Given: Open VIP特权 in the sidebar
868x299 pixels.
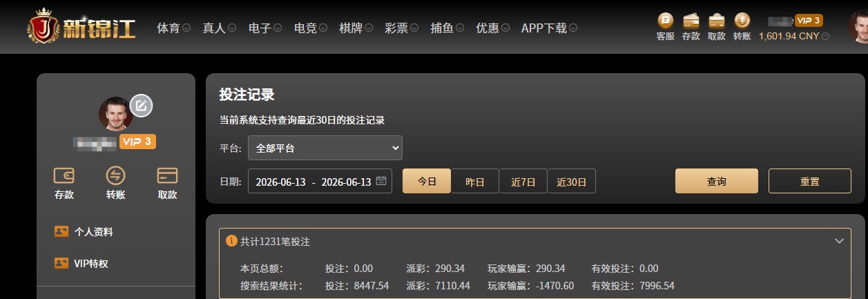Looking at the screenshot, I should point(81,263).
